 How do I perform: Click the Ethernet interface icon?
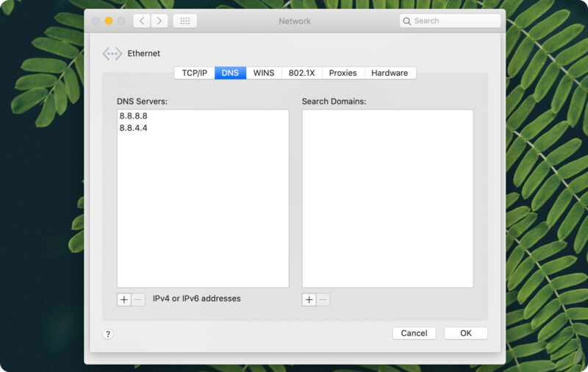coord(112,54)
